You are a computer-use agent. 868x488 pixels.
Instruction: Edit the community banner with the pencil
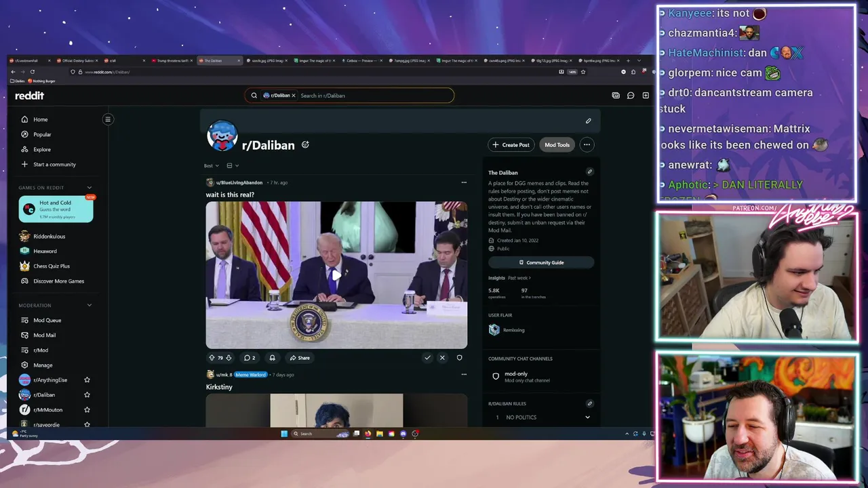[x=589, y=121]
